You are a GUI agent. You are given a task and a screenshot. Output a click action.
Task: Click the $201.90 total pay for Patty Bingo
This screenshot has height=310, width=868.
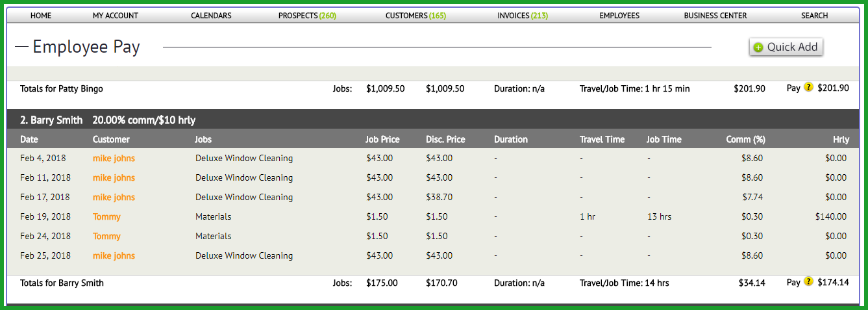pos(834,88)
